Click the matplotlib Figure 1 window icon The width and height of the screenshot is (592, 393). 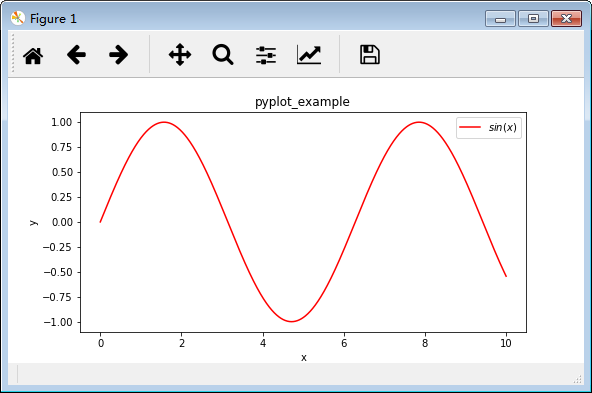click(x=18, y=18)
